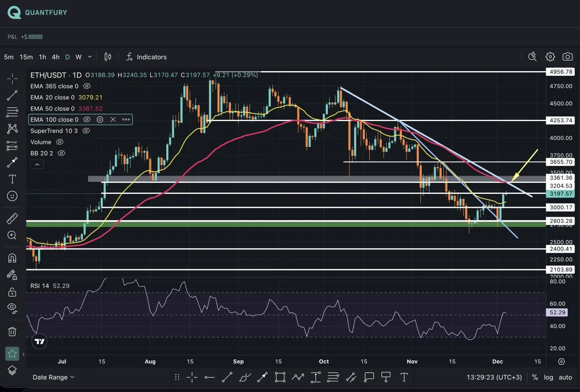Viewport: 580px width, 392px height.
Task: Select text tool in bottom toolbar
Action: [x=404, y=377]
